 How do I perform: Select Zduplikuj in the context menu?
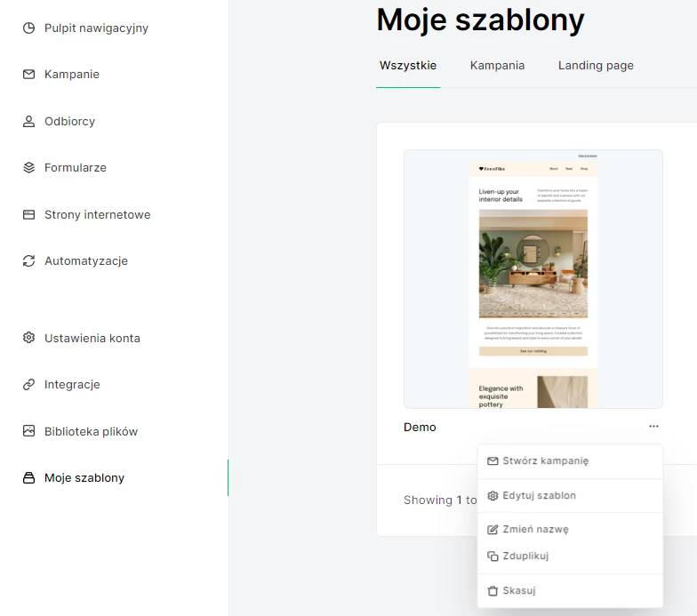point(525,556)
